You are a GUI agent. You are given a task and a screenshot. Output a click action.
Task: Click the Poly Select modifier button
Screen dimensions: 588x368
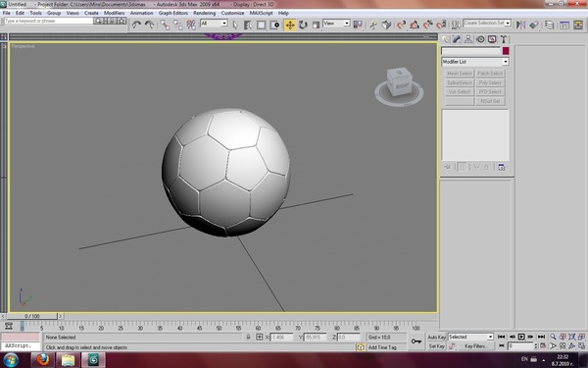pos(490,82)
